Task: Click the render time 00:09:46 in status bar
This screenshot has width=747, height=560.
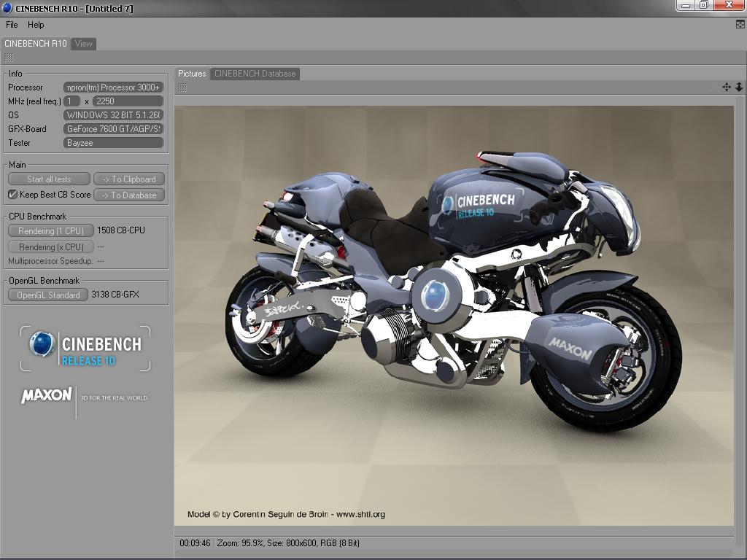Action: (x=195, y=543)
